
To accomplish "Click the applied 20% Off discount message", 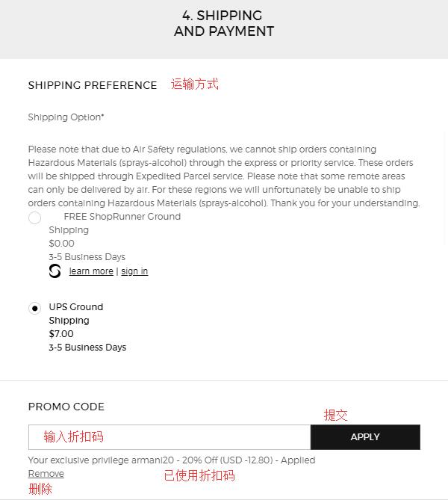I will (172, 460).
